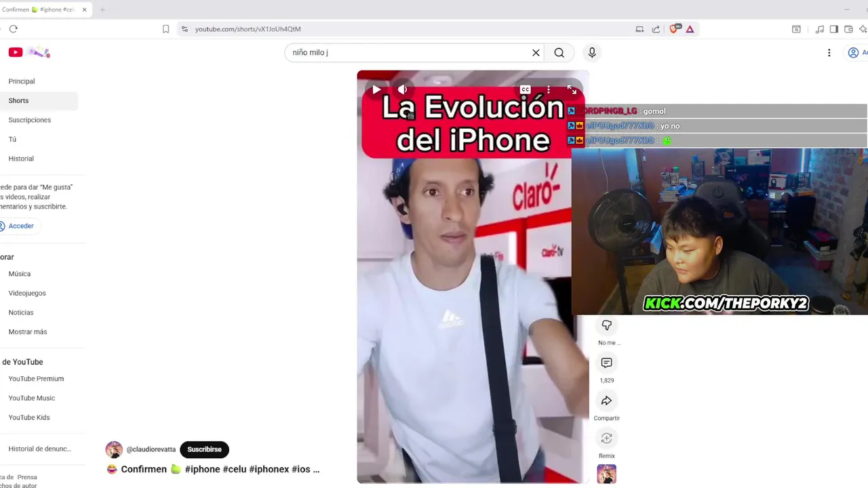Click the Suscribirse button
The height and width of the screenshot is (488, 868).
click(x=204, y=449)
